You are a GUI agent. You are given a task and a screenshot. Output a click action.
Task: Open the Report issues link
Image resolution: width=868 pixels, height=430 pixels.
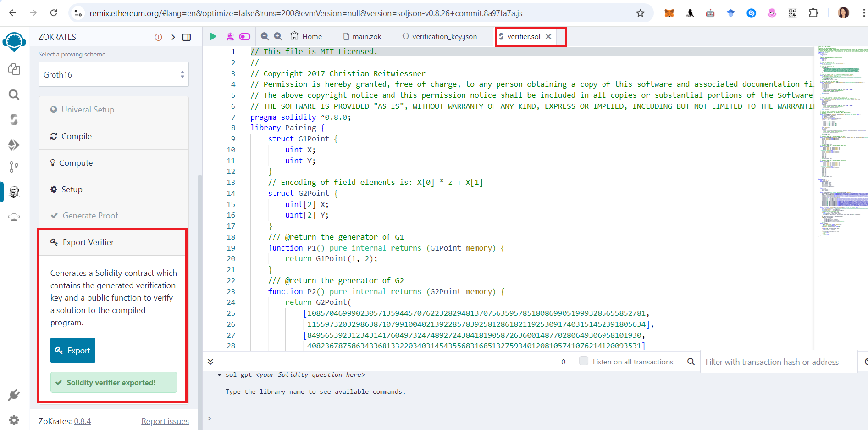165,421
